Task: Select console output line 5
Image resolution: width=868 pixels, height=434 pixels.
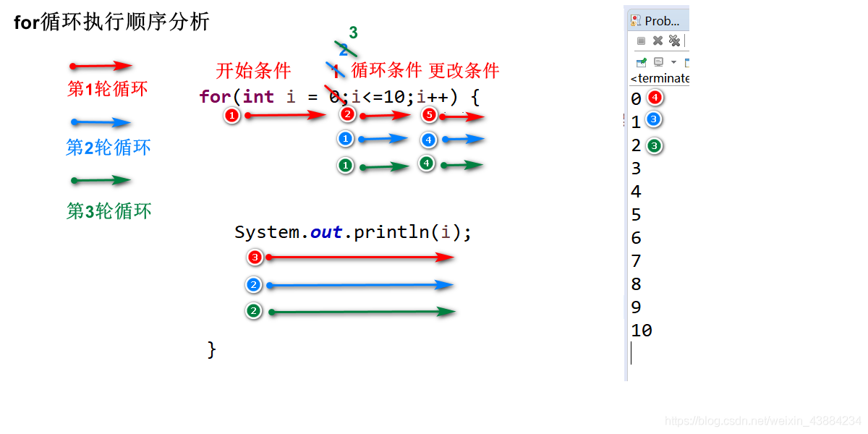Action: coord(636,215)
